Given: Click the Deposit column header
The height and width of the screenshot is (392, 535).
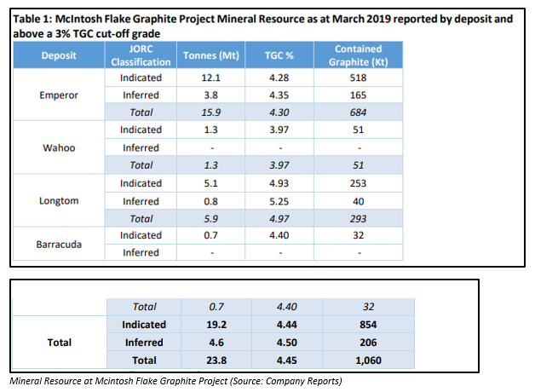Looking at the screenshot, I should coord(59,55).
